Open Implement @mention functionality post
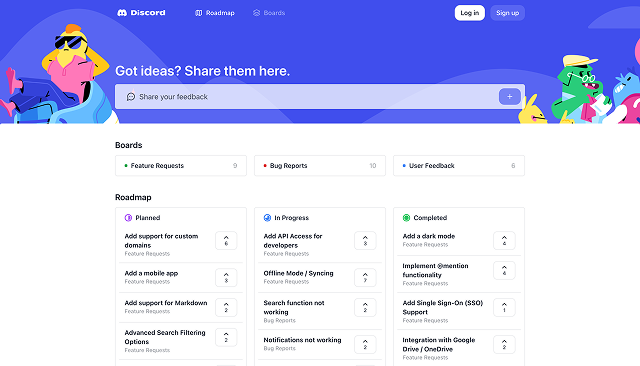This screenshot has height=366, width=640. pos(436,270)
